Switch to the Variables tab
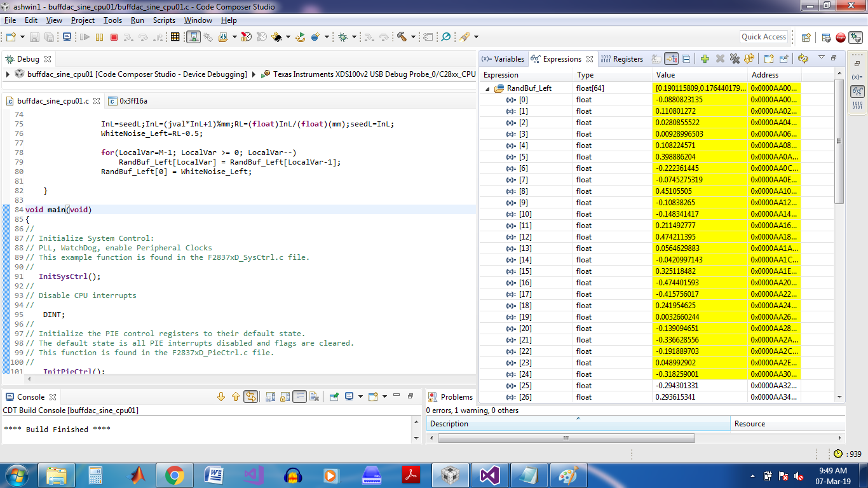The image size is (868, 488). click(x=503, y=59)
